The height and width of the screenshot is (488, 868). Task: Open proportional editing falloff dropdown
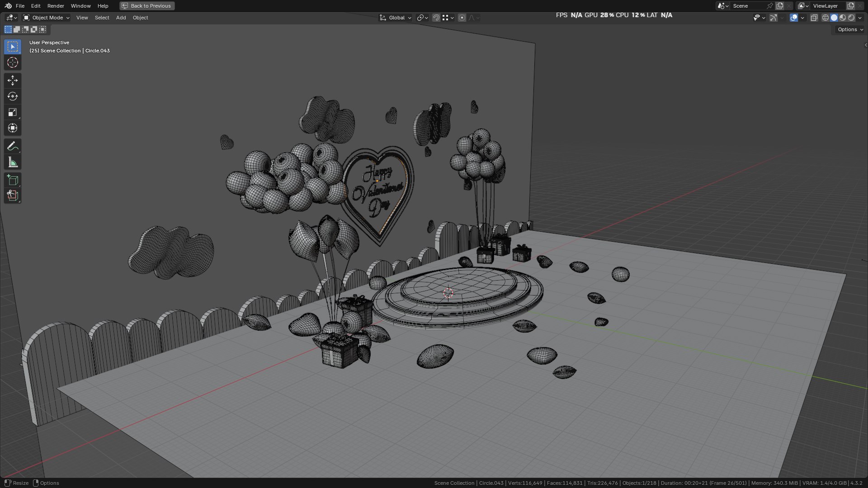[474, 18]
